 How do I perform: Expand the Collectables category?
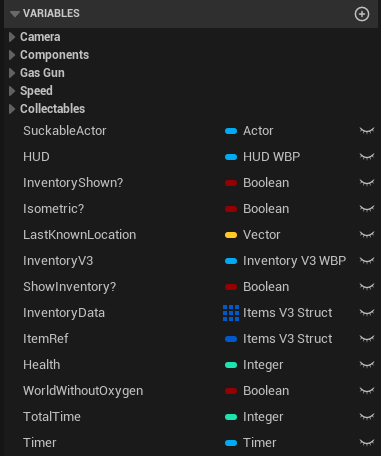coord(12,109)
